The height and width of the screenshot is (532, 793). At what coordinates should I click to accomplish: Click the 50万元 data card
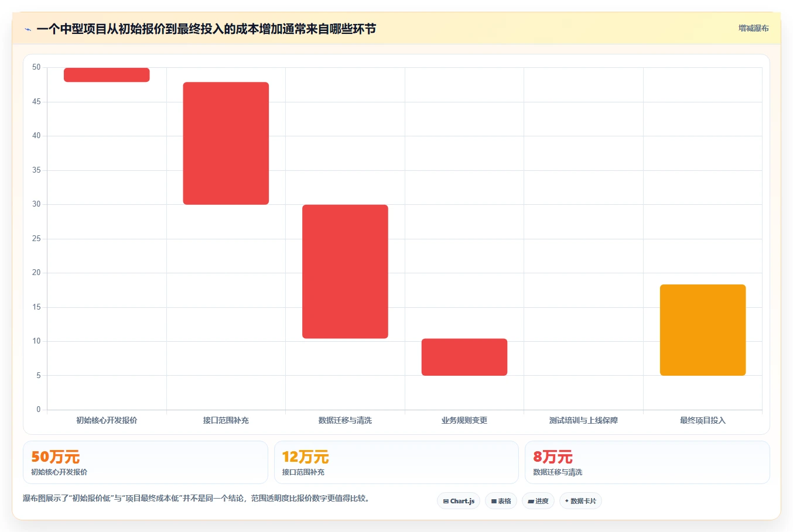coord(145,462)
